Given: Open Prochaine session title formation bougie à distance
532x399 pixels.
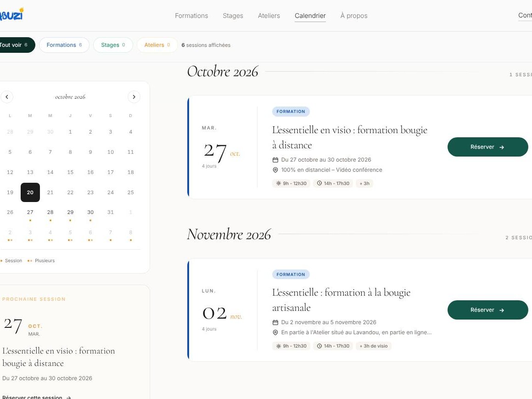Looking at the screenshot, I should point(58,357).
